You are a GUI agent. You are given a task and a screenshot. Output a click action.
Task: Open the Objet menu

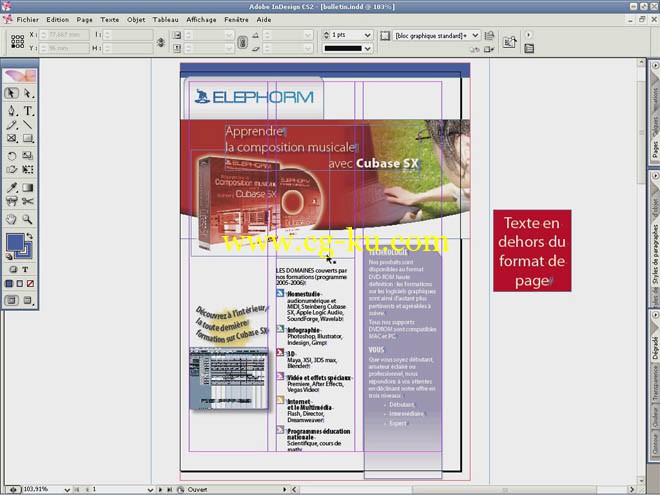pyautogui.click(x=136, y=20)
